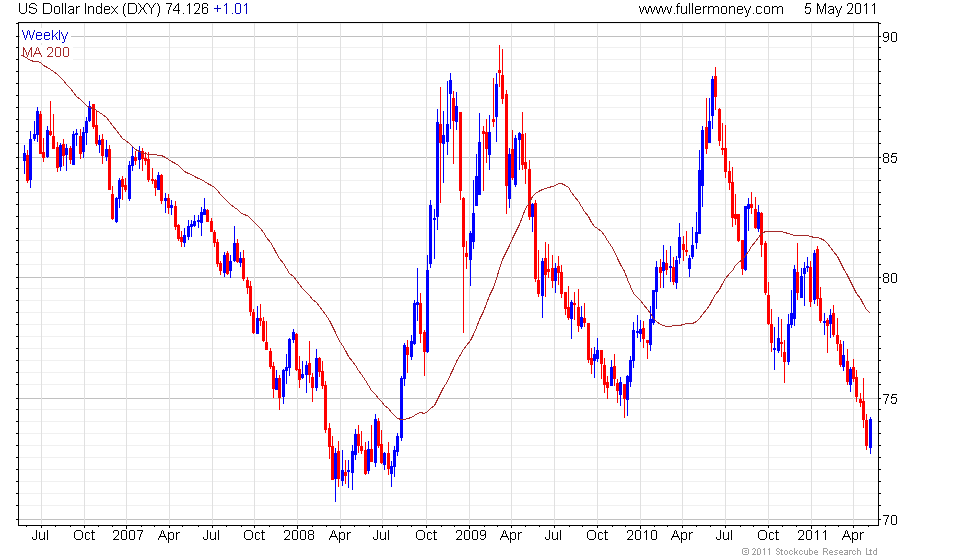Open the www.fullermoney.com link
The width and height of the screenshot is (960, 560).
tap(711, 9)
